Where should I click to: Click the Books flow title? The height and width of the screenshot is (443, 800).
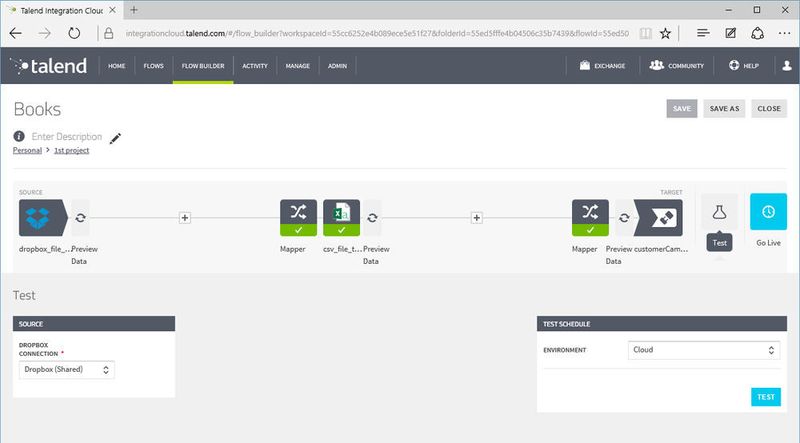point(37,109)
